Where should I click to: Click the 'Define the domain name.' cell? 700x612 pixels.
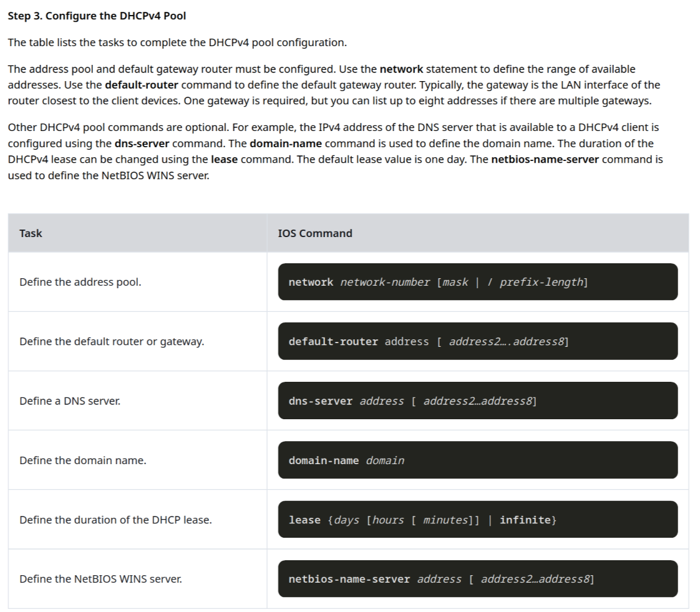(83, 460)
